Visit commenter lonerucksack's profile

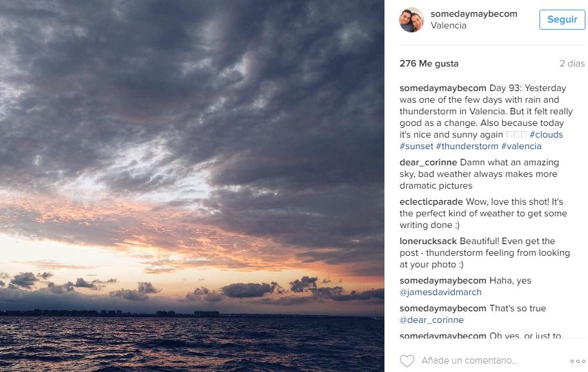point(428,242)
